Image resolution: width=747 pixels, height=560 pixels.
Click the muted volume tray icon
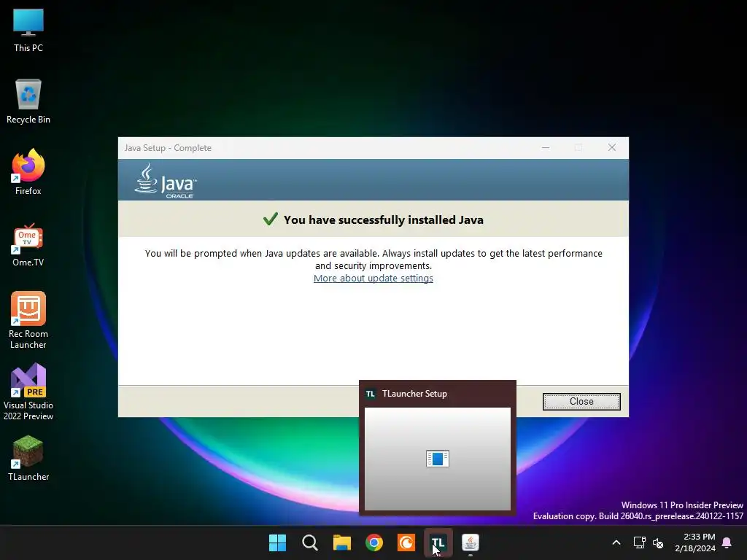point(658,542)
